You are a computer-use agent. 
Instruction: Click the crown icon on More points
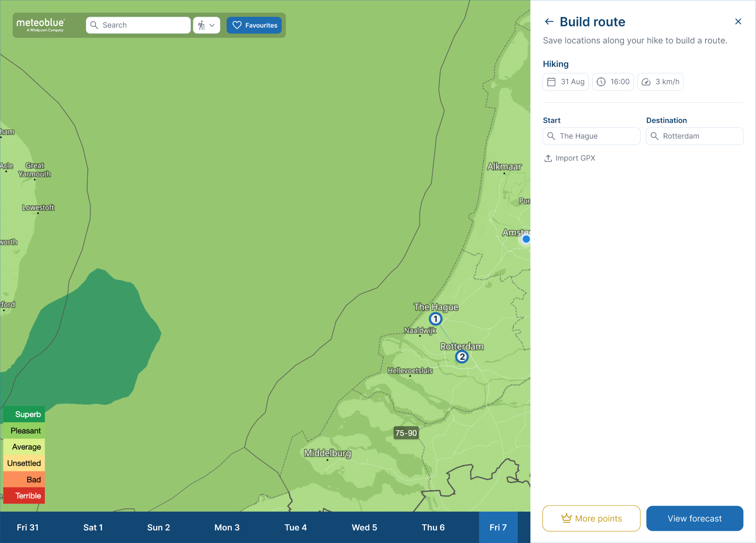click(x=566, y=518)
